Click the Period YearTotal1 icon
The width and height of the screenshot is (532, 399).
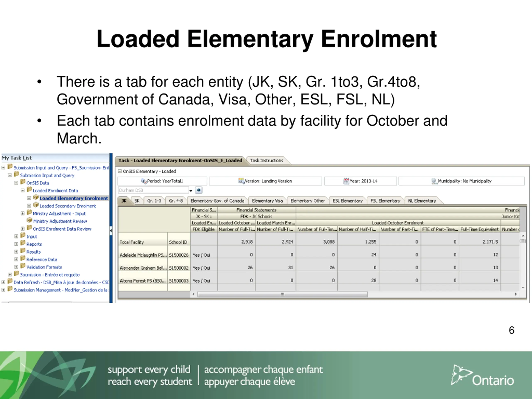[144, 181]
